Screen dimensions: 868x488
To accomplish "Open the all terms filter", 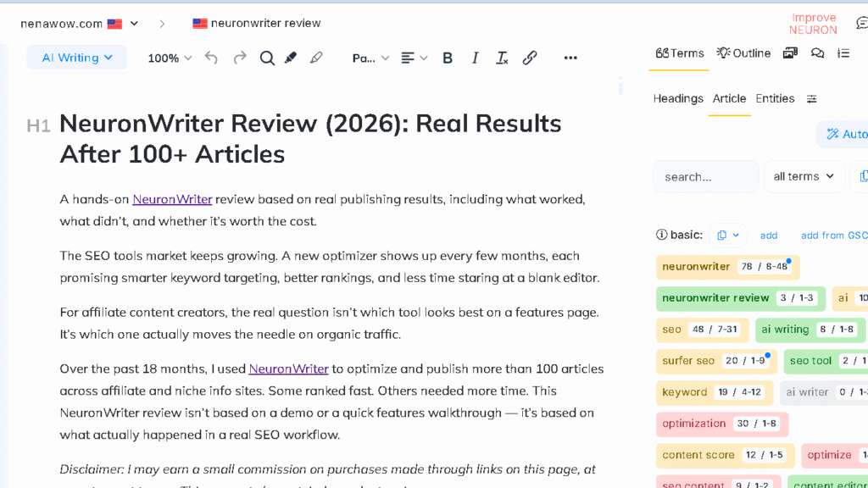I will [x=804, y=176].
